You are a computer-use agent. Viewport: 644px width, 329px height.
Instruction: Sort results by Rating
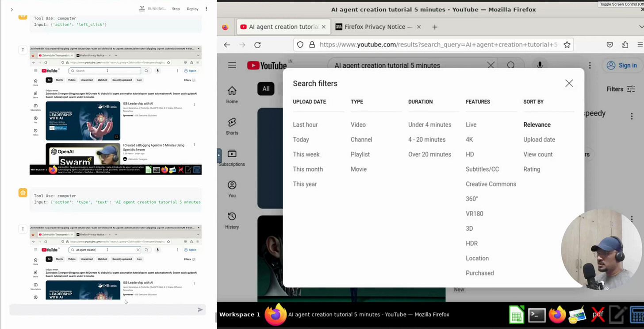[x=532, y=169]
